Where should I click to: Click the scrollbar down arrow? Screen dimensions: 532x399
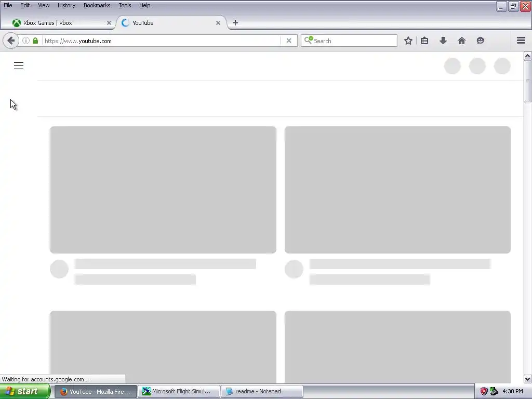[528, 379]
